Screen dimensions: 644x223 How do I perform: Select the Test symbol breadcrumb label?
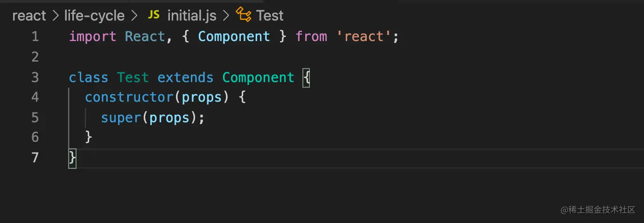tap(270, 16)
